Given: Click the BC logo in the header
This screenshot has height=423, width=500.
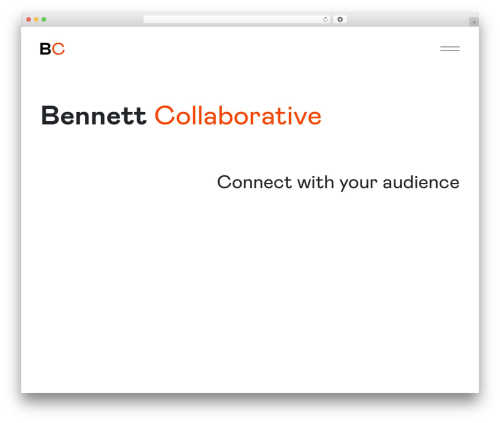Looking at the screenshot, I should [52, 49].
